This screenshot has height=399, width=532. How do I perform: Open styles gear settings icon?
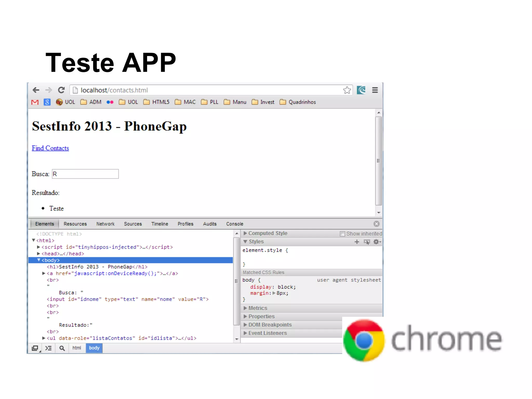tap(376, 242)
